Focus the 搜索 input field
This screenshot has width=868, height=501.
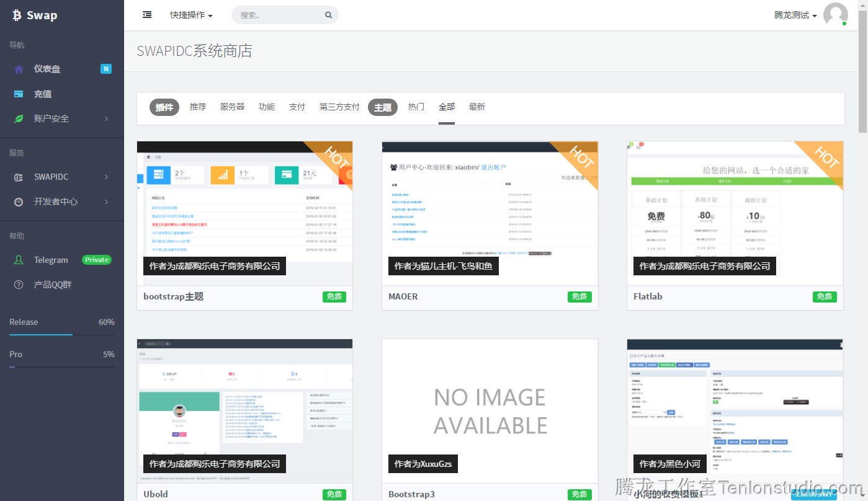click(x=285, y=15)
